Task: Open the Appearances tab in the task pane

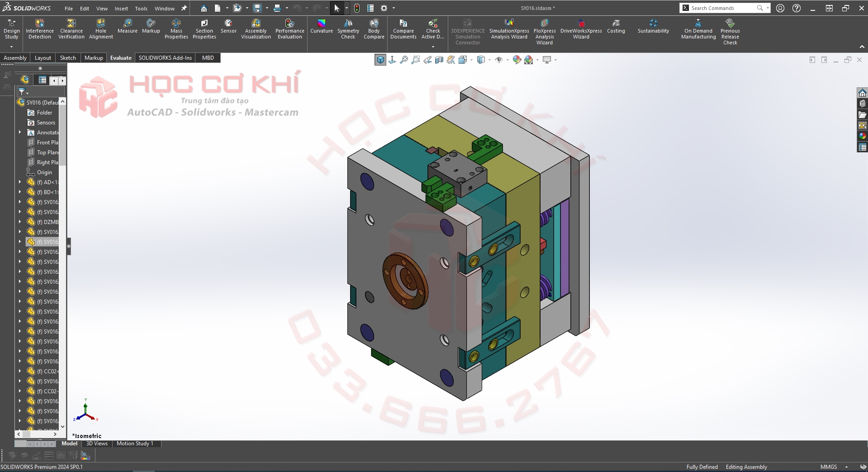Action: point(863,136)
